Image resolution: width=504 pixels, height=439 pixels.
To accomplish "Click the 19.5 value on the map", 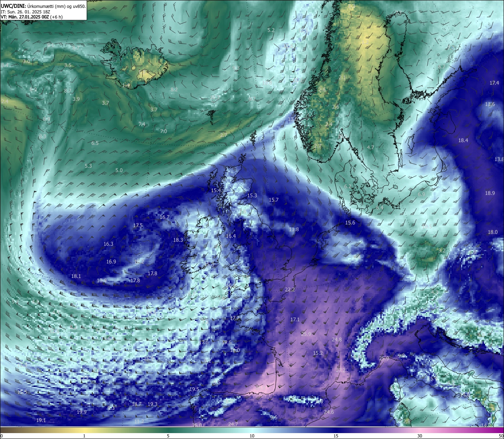I will [194, 389].
